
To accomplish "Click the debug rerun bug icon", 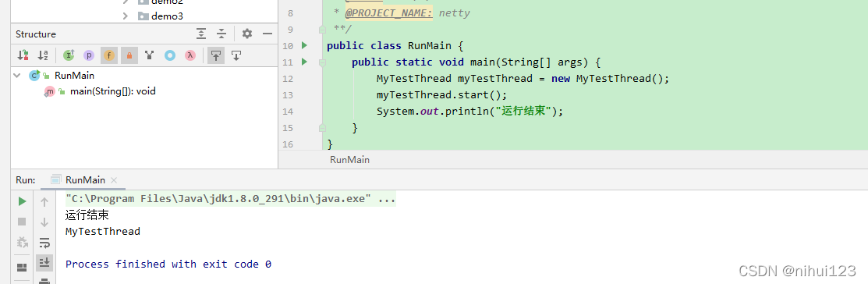I will point(22,242).
